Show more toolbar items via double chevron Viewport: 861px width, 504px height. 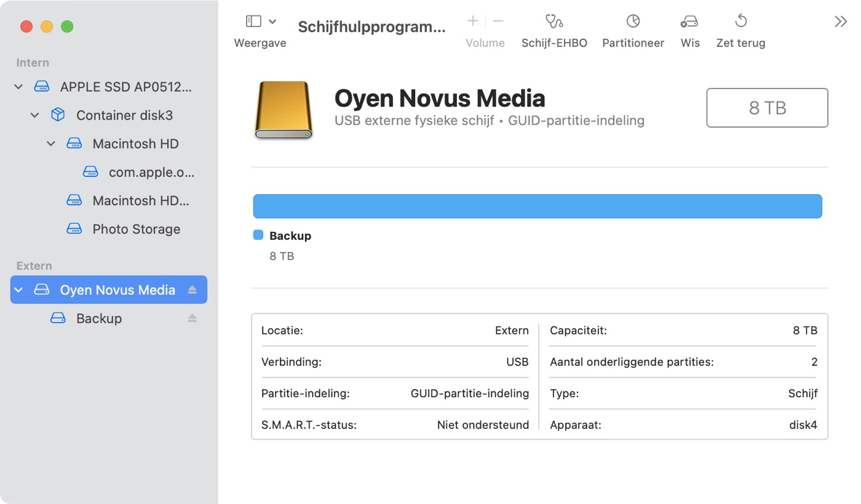pos(840,22)
